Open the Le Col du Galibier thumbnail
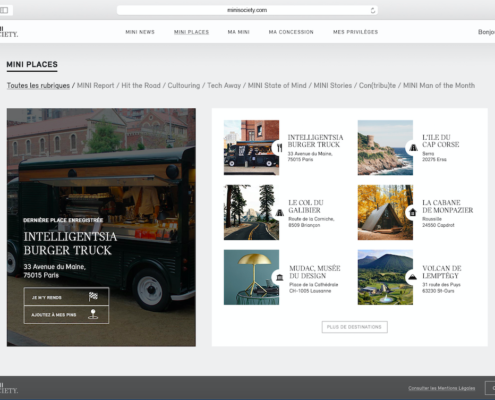Screen dimensions: 495x400 pos(251,212)
